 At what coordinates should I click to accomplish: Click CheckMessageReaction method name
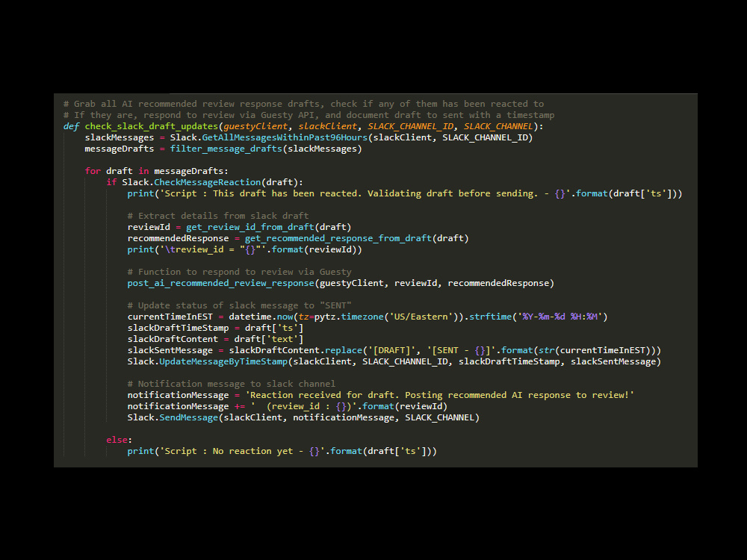pos(207,182)
